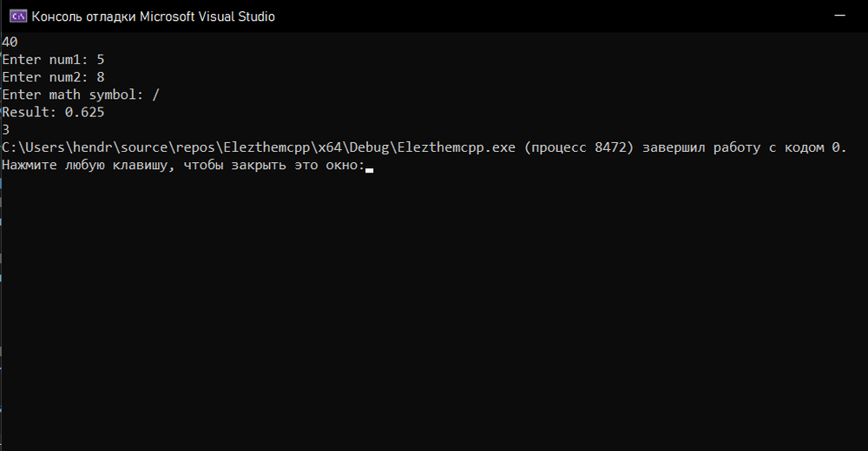Image resolution: width=868 pixels, height=451 pixels.
Task: Click the '/' division symbol entered
Action: 156,95
